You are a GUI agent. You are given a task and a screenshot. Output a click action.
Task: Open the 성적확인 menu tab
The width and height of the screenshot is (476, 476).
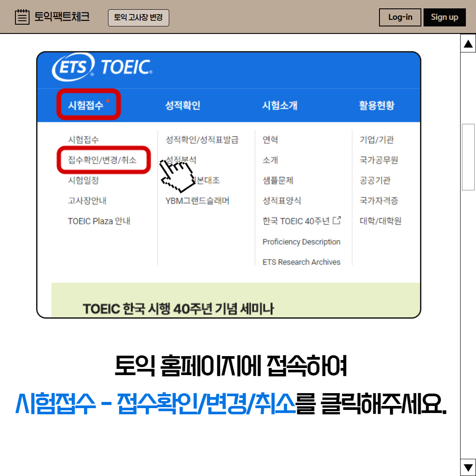[183, 105]
